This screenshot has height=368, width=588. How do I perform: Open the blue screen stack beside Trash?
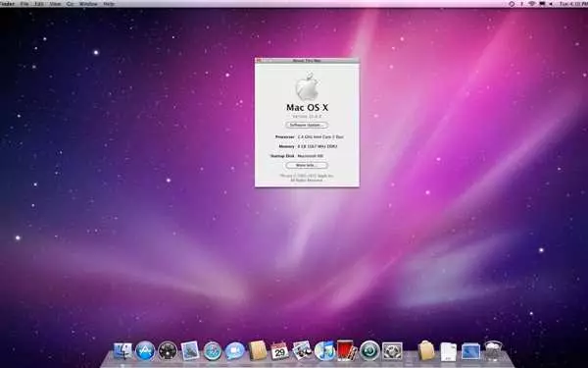click(x=470, y=351)
